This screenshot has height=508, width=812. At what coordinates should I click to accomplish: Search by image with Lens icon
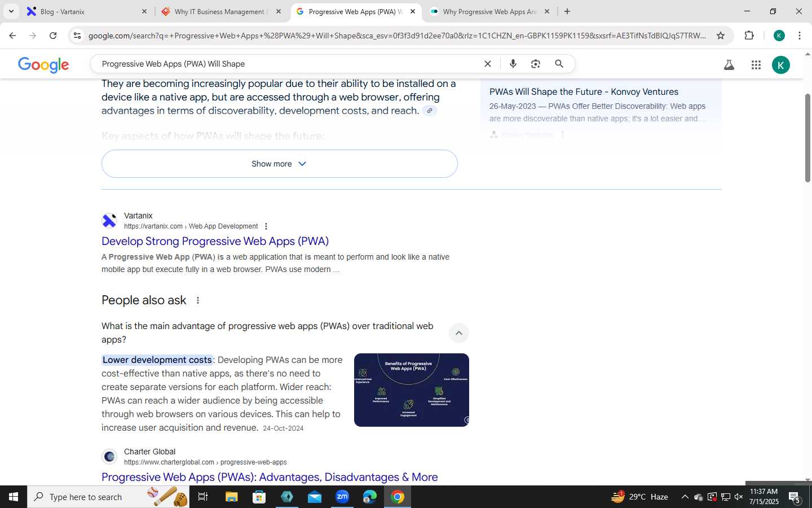click(536, 64)
